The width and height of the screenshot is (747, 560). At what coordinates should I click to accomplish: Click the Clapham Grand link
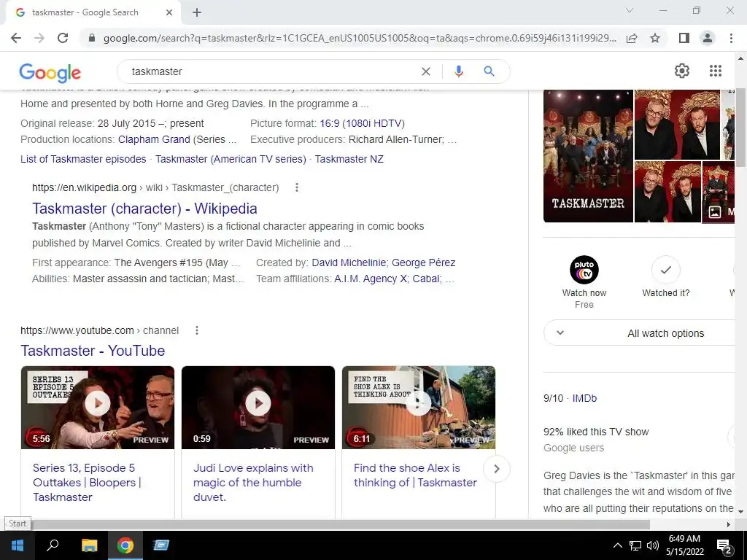click(x=154, y=139)
